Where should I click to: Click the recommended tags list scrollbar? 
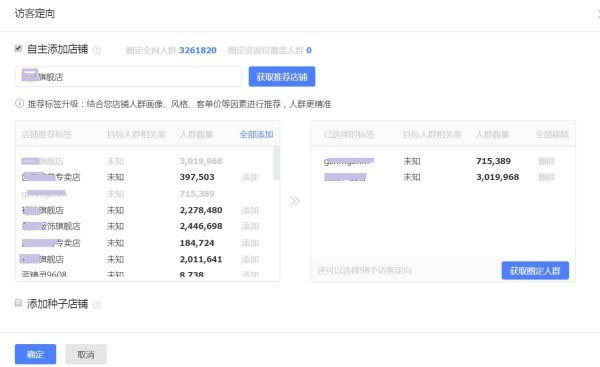pos(276,163)
